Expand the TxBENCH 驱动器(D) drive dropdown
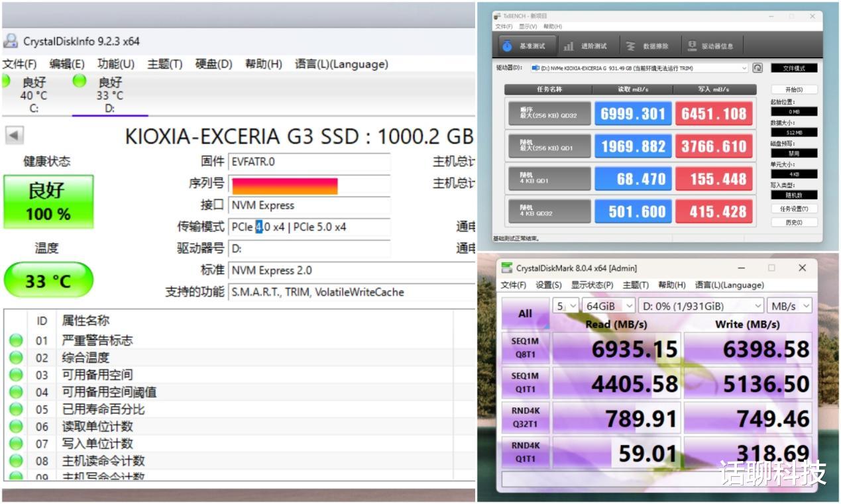 pos(744,68)
